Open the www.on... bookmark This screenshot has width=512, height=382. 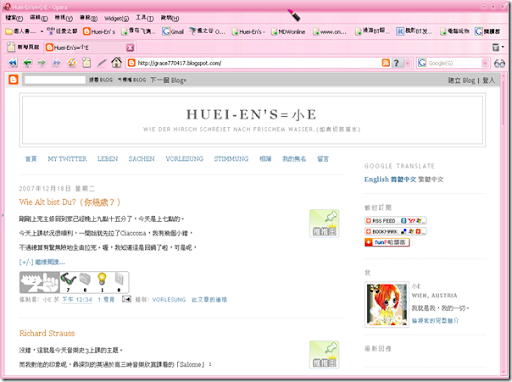click(330, 32)
